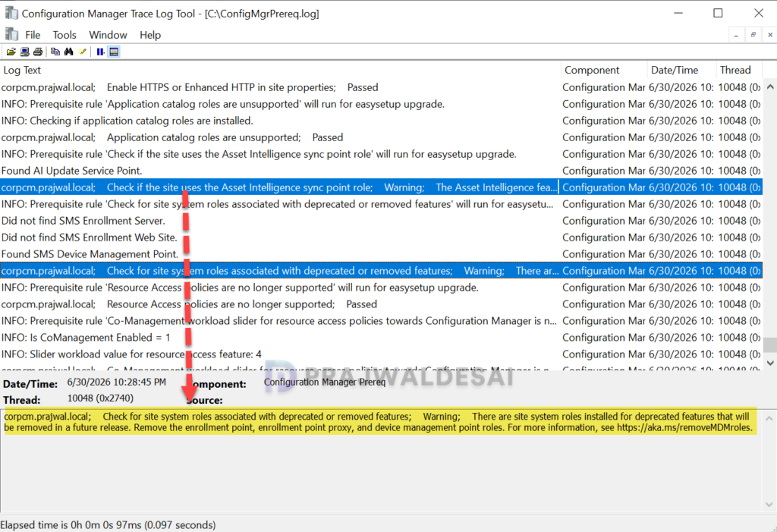Open the Tools menu
This screenshot has width=777, height=532.
point(64,35)
